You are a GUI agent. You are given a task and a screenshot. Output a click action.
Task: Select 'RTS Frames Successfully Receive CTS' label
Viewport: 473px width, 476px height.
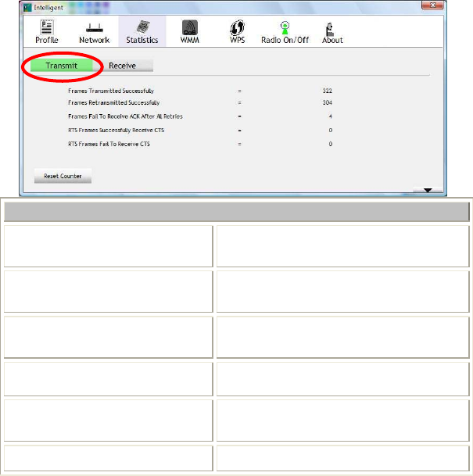pos(116,131)
